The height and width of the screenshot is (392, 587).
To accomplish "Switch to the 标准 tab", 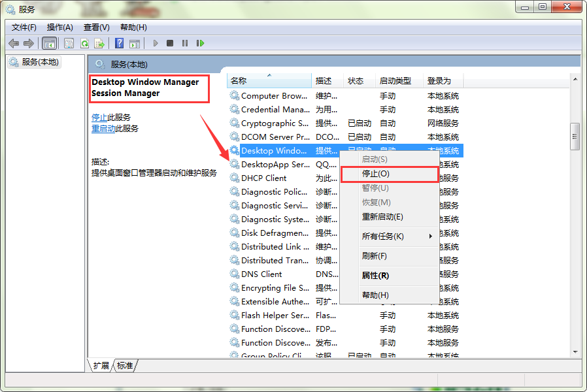I will point(125,365).
